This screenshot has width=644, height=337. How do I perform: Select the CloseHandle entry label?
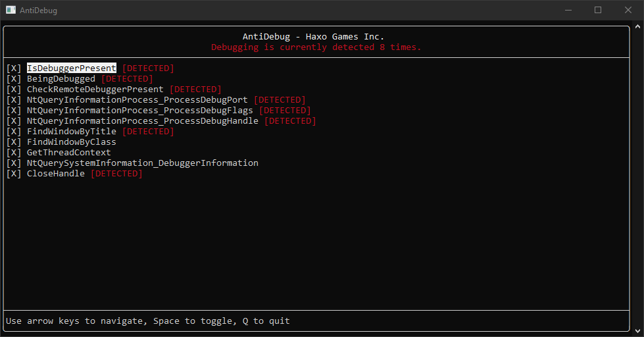point(56,174)
